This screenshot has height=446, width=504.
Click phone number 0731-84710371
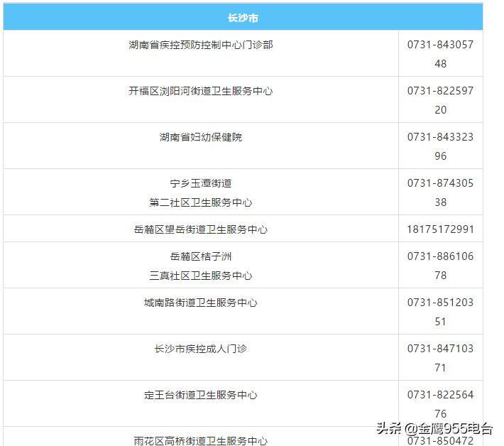pyautogui.click(x=440, y=358)
